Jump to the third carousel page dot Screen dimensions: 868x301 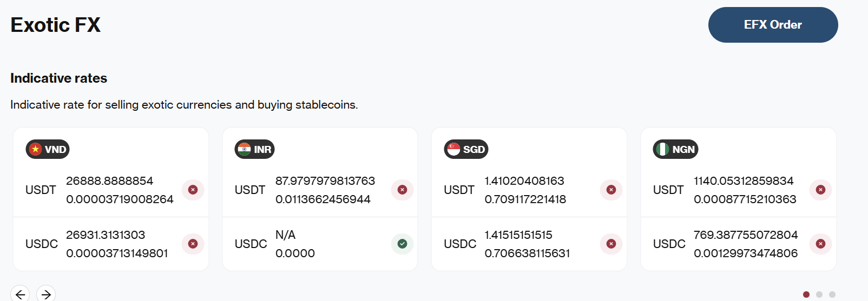coord(832,295)
